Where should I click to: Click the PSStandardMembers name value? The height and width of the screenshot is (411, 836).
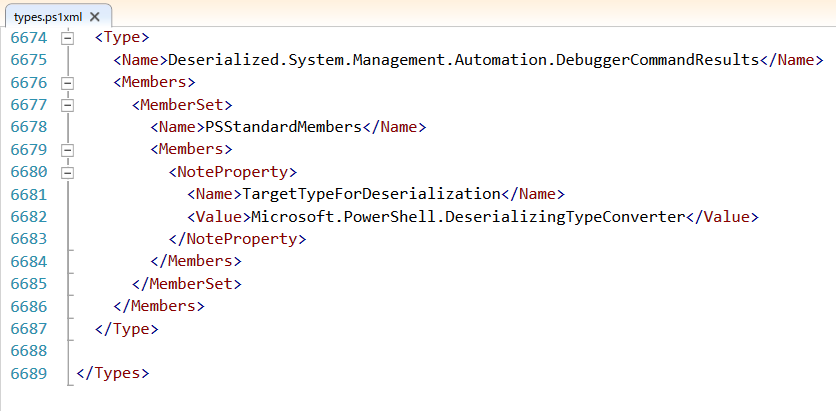(x=283, y=127)
